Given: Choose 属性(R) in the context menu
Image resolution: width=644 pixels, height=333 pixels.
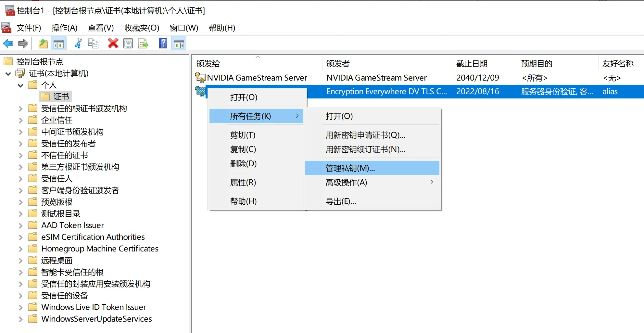Looking at the screenshot, I should coord(256,183).
